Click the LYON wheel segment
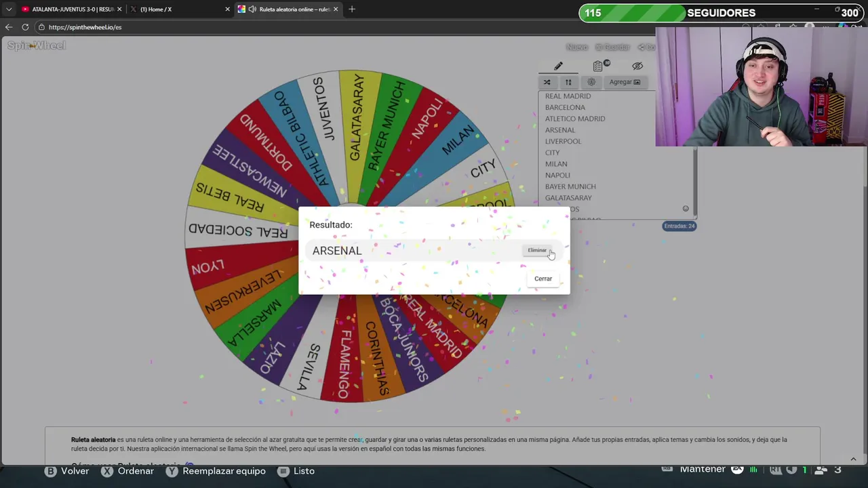Viewport: 868px width, 488px height. (207, 266)
